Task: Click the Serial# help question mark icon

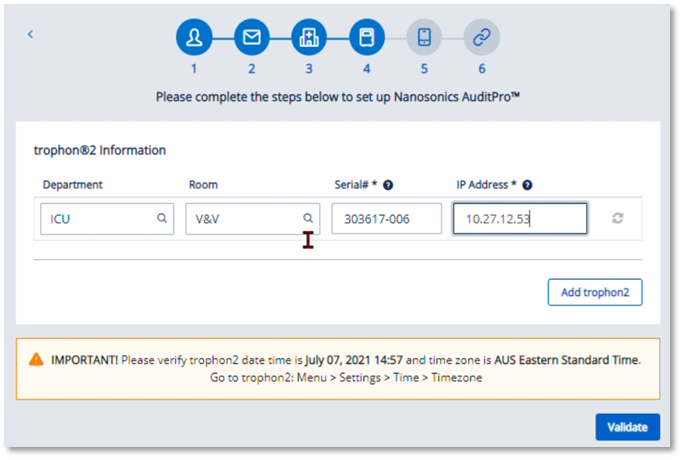Action: point(388,185)
